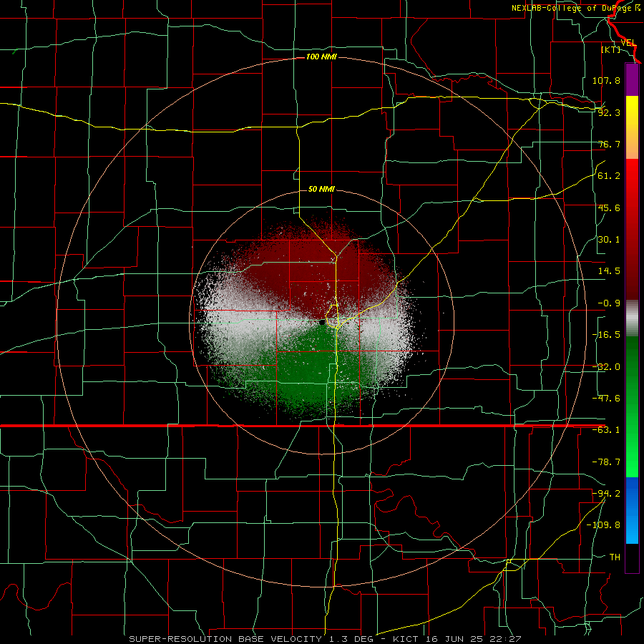Select the -94.2 legend value
Screen dimensions: 644x644
(x=606, y=493)
